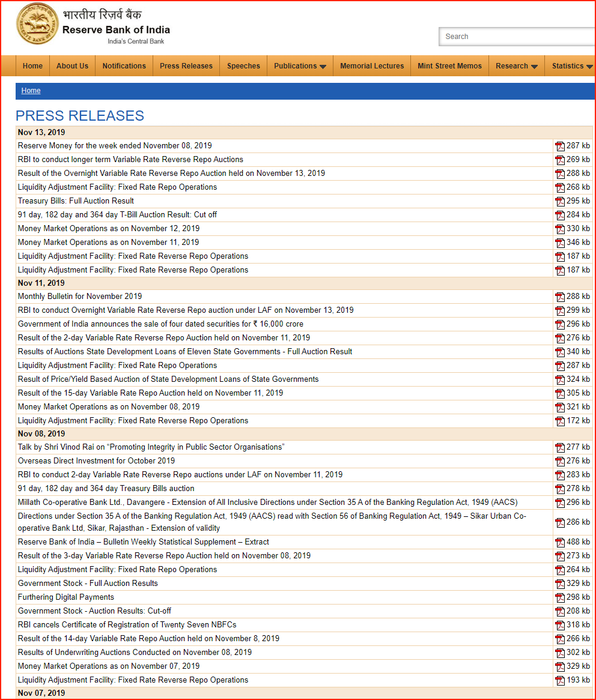Open PDF for Millath Co-operative Bank directions
Viewport: 596px width, 700px height.
coord(560,503)
